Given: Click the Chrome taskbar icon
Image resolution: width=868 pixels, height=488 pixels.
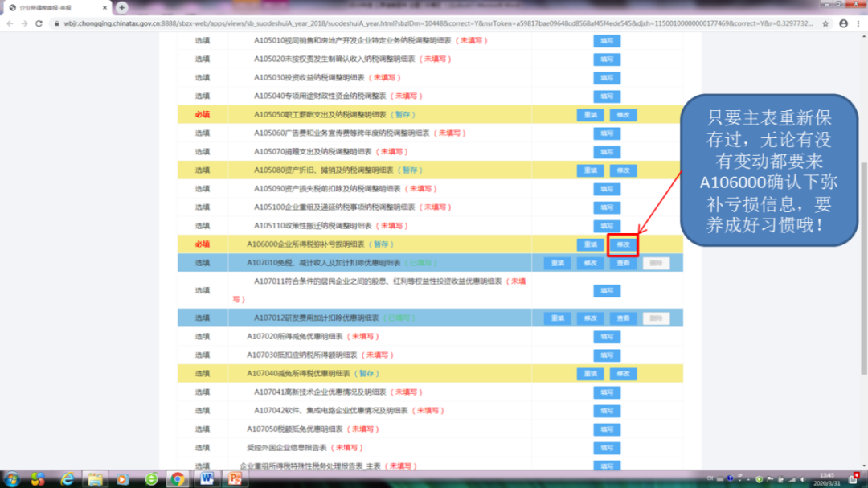Looking at the screenshot, I should (178, 479).
